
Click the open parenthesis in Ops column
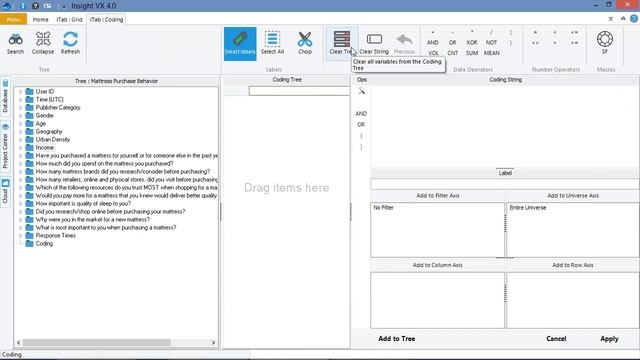(x=361, y=136)
